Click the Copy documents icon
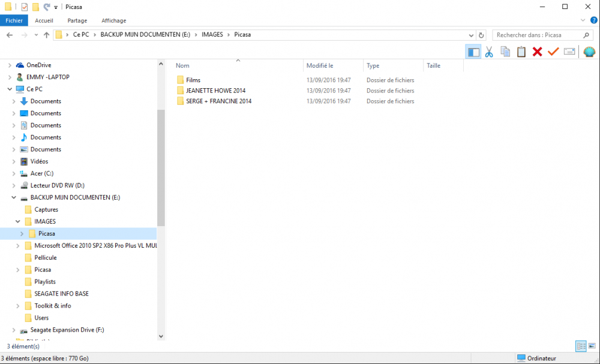Screen dimensions: 600x364 [x=505, y=52]
